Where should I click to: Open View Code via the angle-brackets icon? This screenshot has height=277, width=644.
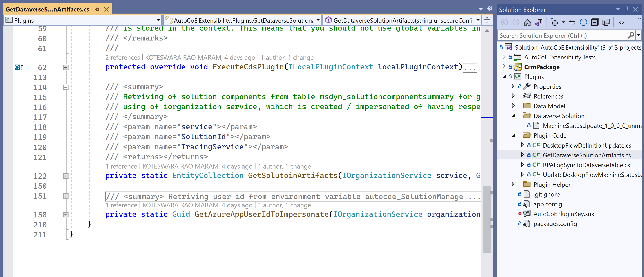pyautogui.click(x=622, y=22)
